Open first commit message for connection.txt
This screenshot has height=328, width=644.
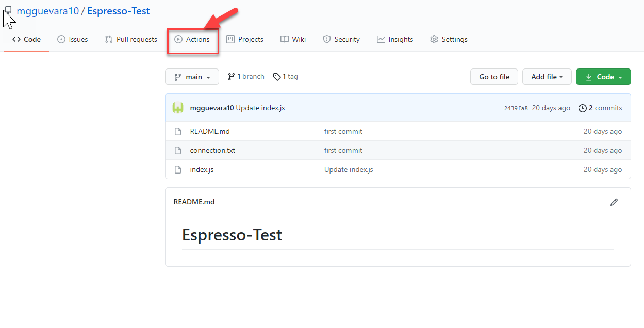click(343, 150)
